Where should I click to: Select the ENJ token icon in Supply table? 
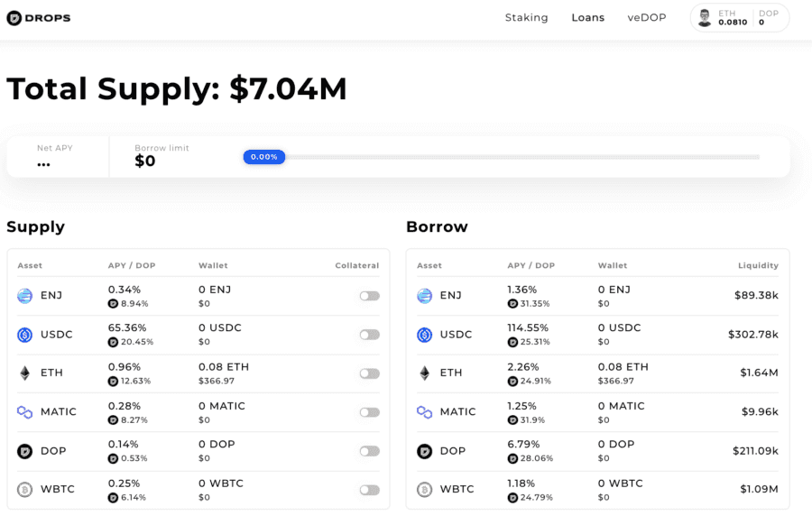point(23,295)
